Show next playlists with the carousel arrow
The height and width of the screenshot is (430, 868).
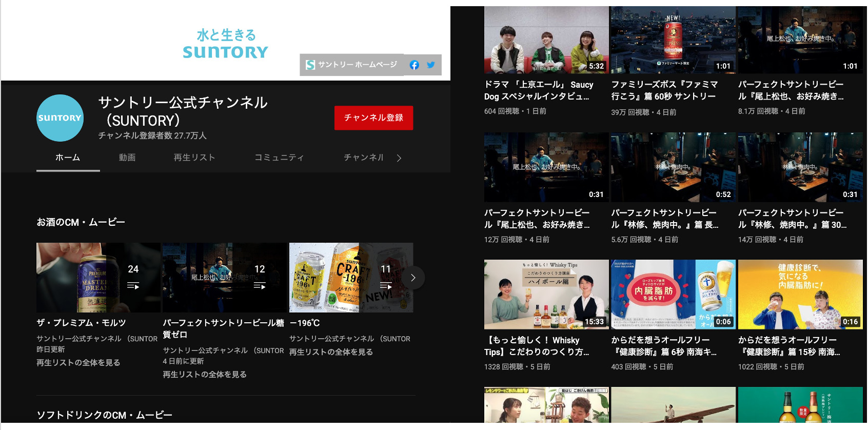click(413, 278)
